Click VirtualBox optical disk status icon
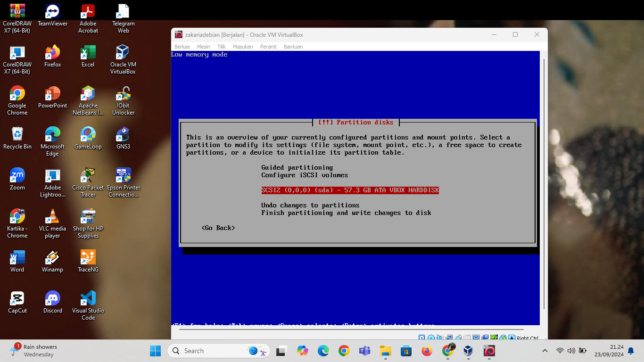Viewport: 644px width, 362px height. click(x=431, y=337)
